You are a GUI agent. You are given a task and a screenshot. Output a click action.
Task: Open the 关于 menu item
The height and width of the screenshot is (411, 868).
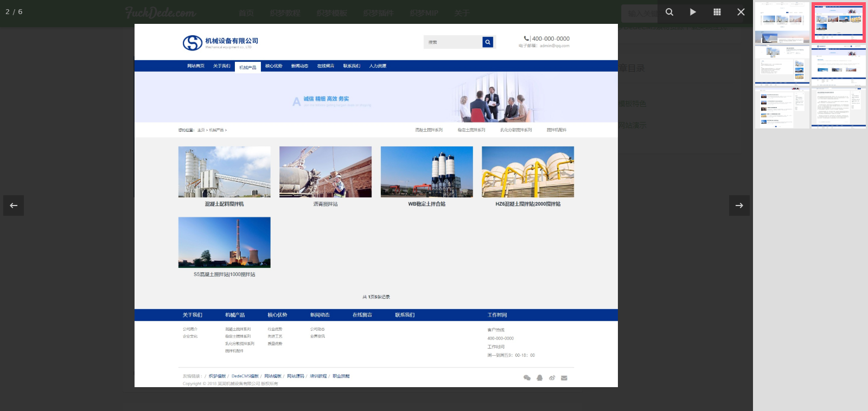tap(462, 13)
